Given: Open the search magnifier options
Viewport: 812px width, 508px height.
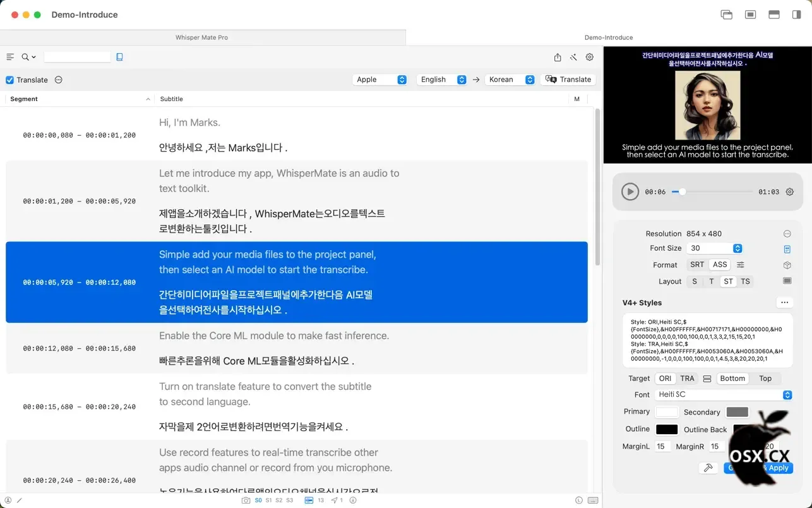Looking at the screenshot, I should coord(28,57).
